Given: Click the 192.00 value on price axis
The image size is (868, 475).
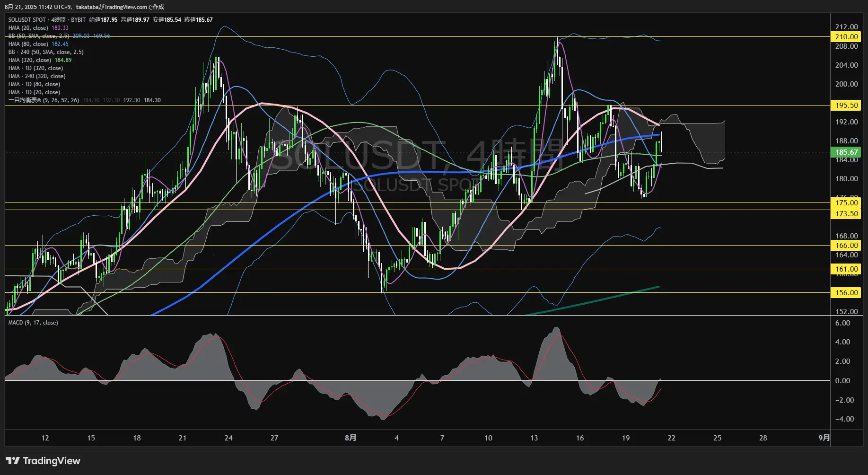Looking at the screenshot, I should point(846,122).
